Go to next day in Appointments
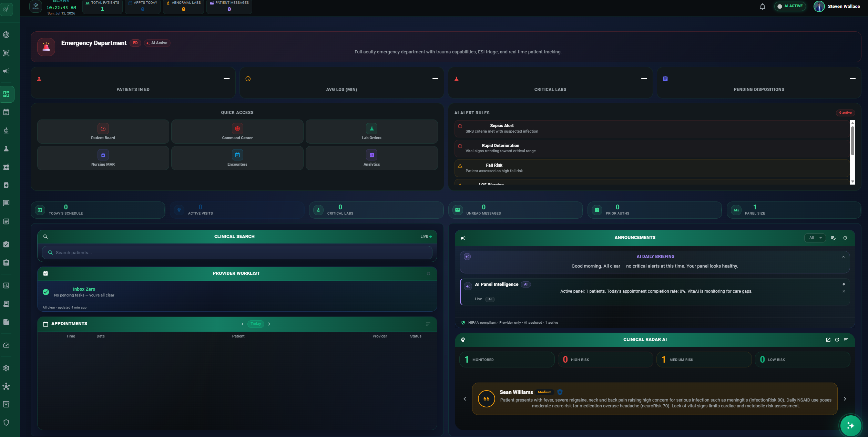The width and height of the screenshot is (868, 437). (269, 324)
